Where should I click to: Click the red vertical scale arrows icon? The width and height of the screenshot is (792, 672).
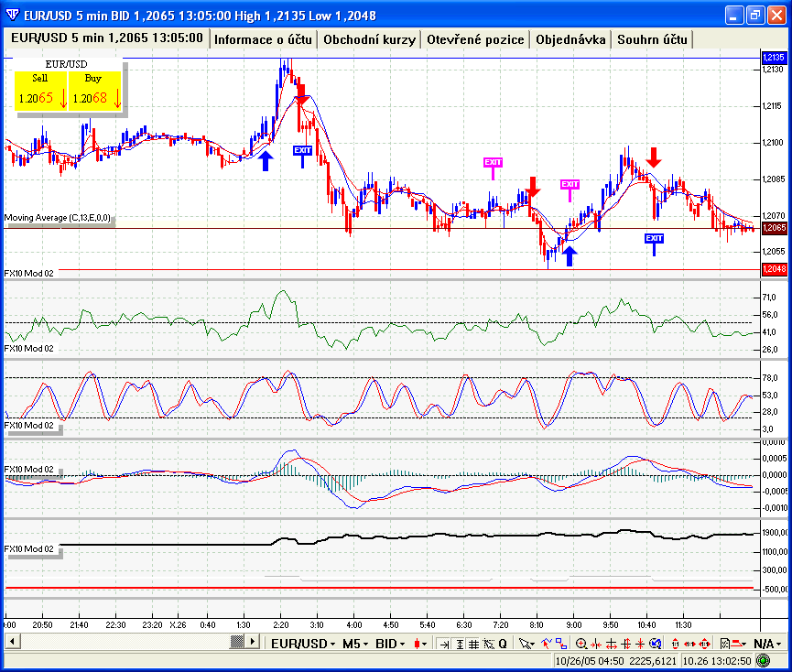pyautogui.click(x=676, y=644)
